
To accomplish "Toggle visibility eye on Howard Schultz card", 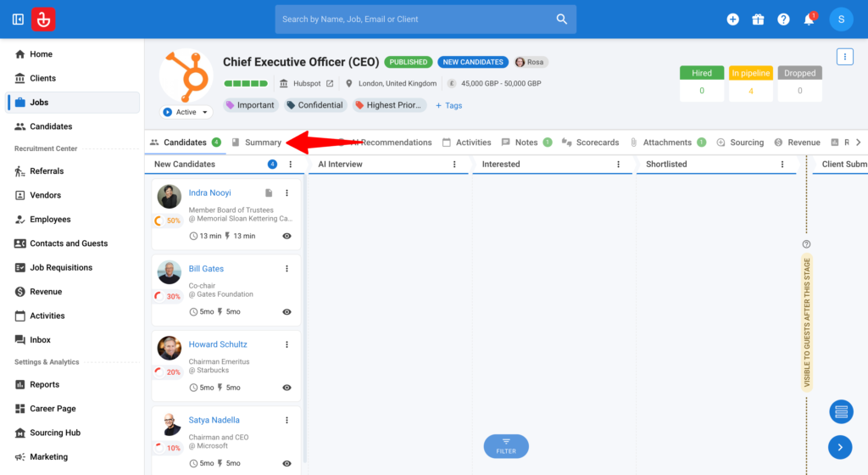I will [x=287, y=388].
